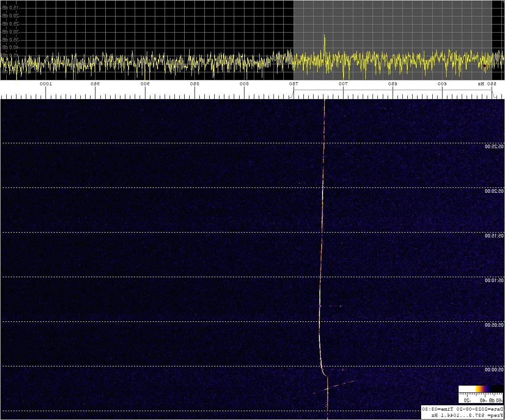Viewport: 505px width, 420px height.
Task: Click the 05:15:00 time marker label
Action: pyautogui.click(x=494, y=236)
